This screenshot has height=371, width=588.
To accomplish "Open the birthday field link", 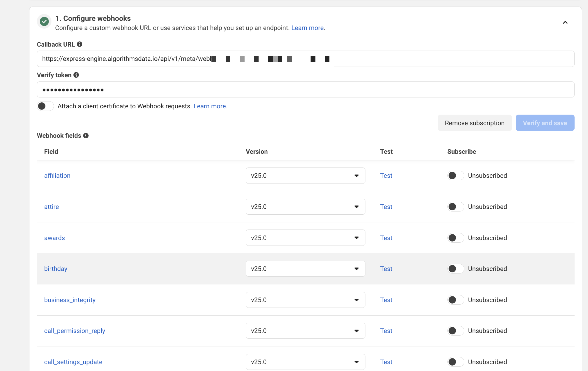I will pos(56,269).
